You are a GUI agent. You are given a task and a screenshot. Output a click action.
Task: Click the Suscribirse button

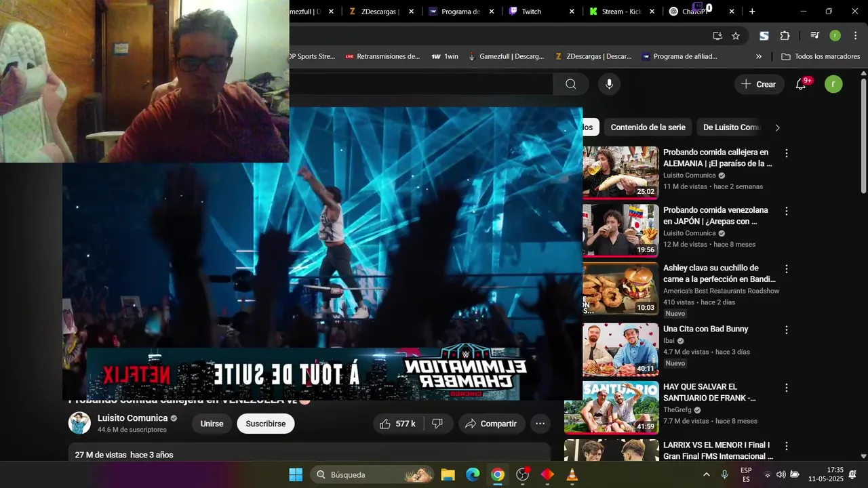pos(266,424)
